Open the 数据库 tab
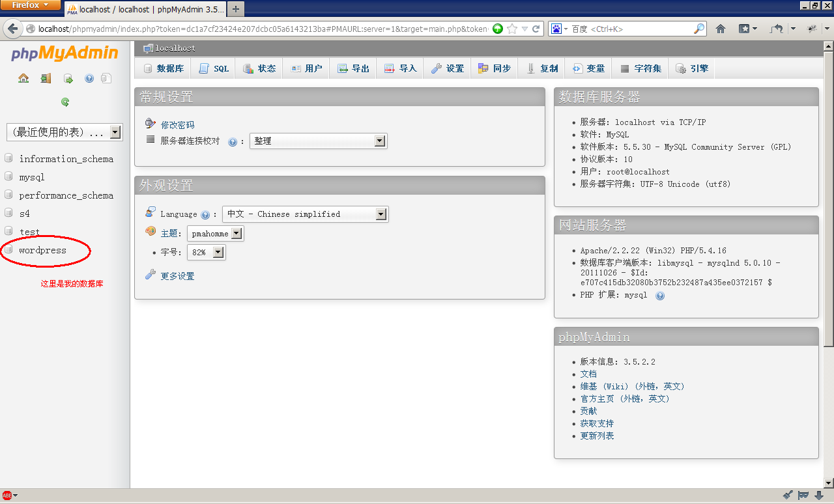The width and height of the screenshot is (834, 504). tap(164, 68)
